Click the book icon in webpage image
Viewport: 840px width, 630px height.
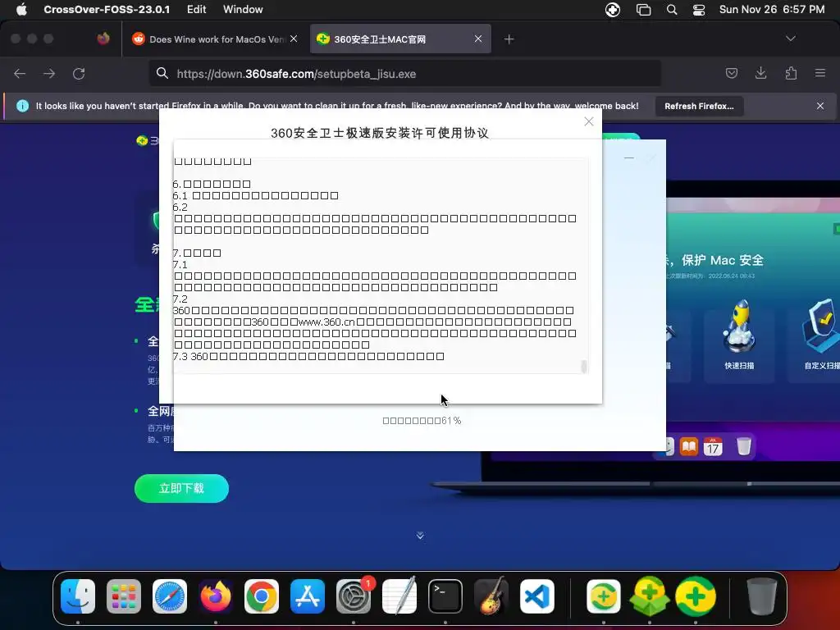coord(689,446)
